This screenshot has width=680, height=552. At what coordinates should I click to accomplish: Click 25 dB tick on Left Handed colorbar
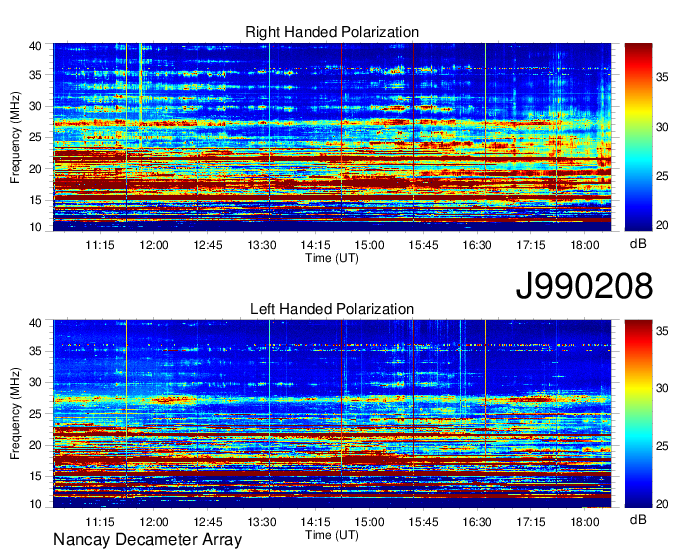[x=662, y=446]
